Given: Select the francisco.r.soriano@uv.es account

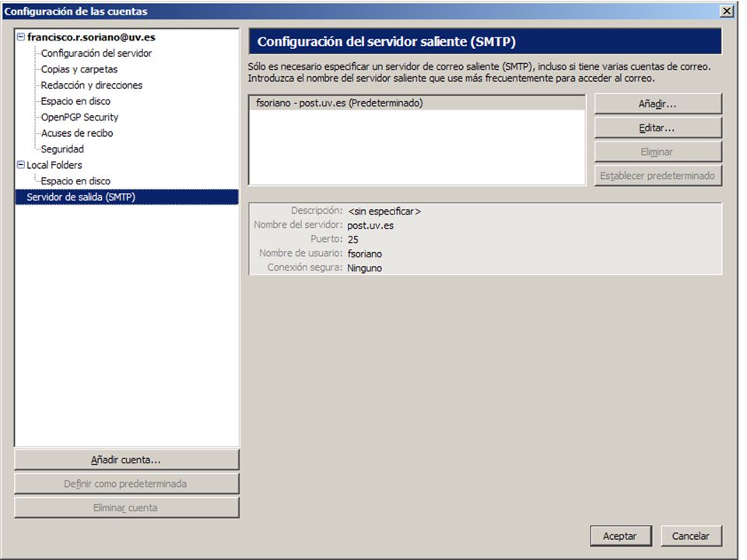Looking at the screenshot, I should [x=92, y=37].
